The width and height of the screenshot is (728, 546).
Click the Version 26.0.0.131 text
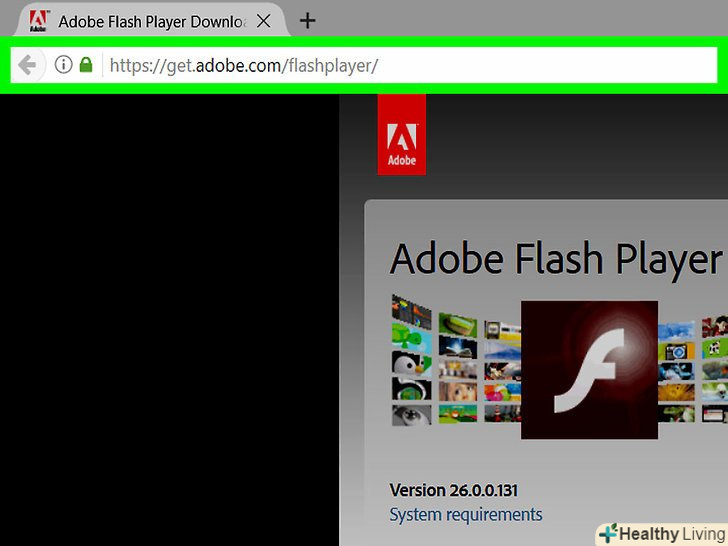pos(454,490)
